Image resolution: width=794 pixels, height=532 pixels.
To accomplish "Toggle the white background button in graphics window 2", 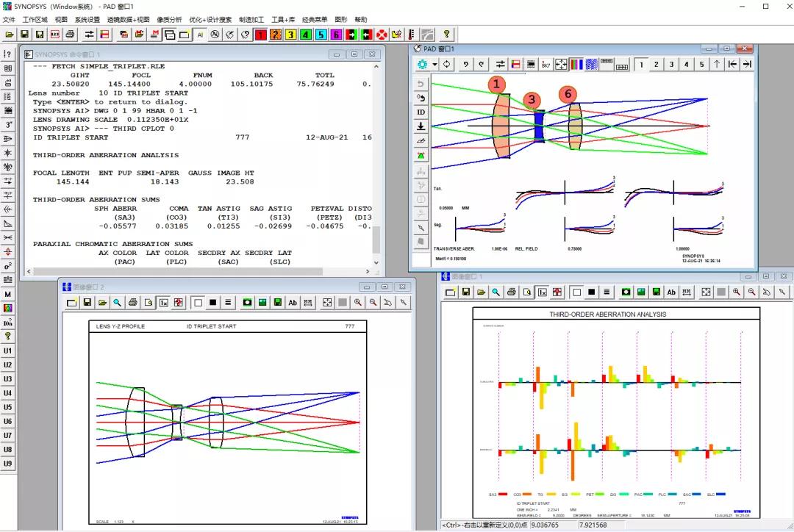I will point(198,303).
